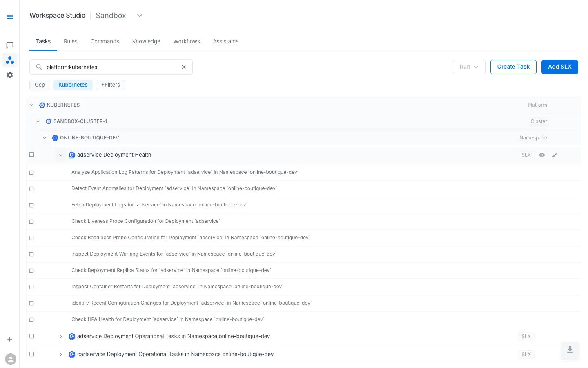Viewport: 588px width, 368px height.
Task: Click the namespace icon next to ONLINE-BOUTIQUE-DEV
Action: pyautogui.click(x=55, y=137)
